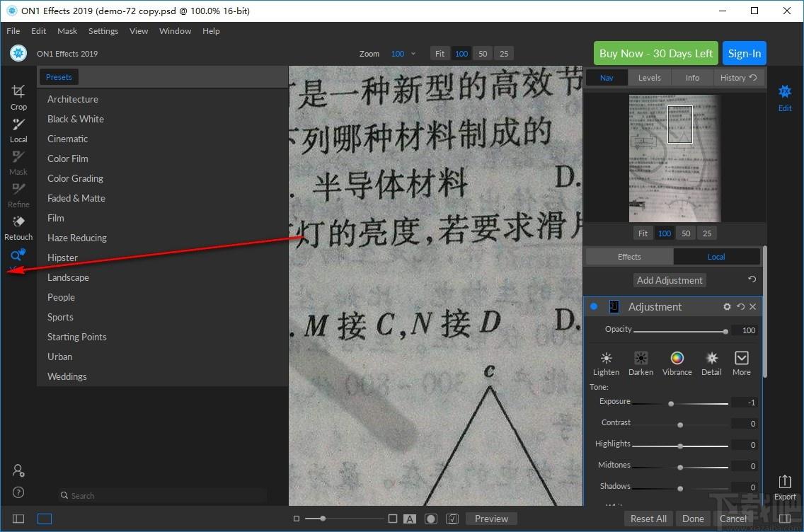Open the Settings menu

coord(103,30)
